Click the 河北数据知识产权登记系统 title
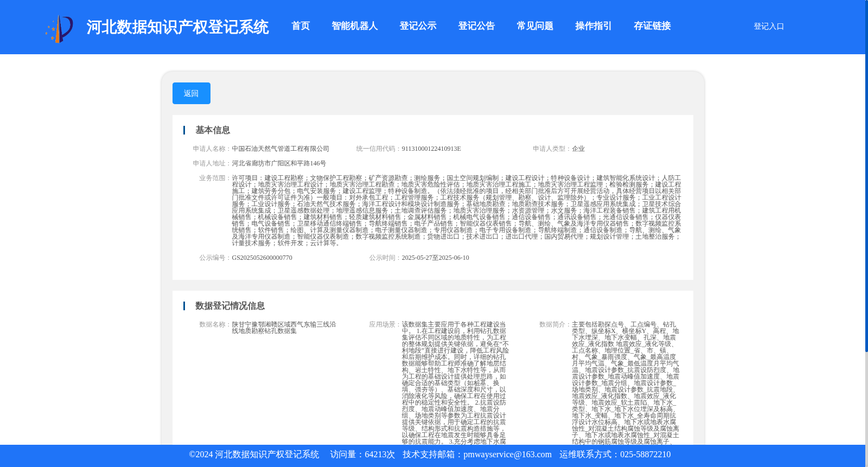This screenshot has width=868, height=467. click(177, 27)
